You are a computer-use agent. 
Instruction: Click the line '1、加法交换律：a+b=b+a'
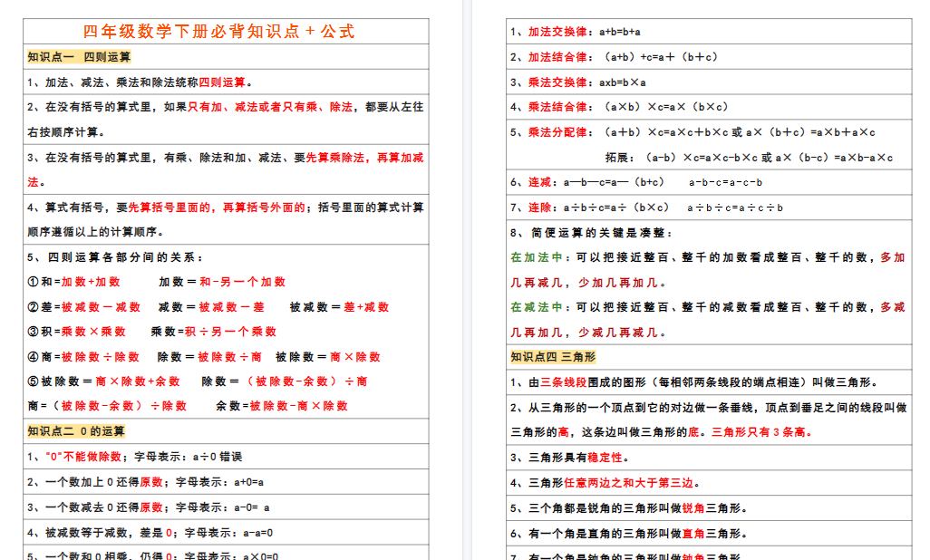click(576, 32)
